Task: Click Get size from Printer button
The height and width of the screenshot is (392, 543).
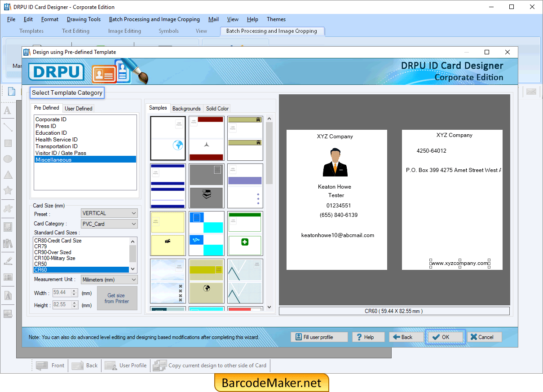Action: click(116, 298)
